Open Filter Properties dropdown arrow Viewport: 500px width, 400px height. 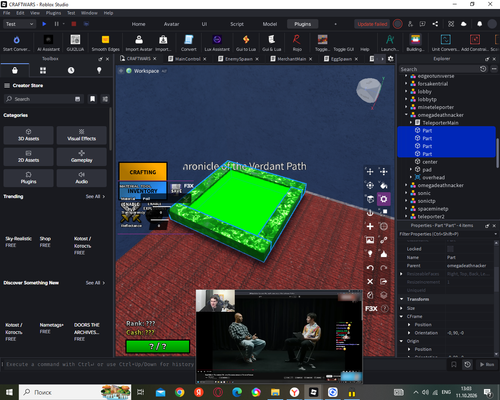[496, 234]
